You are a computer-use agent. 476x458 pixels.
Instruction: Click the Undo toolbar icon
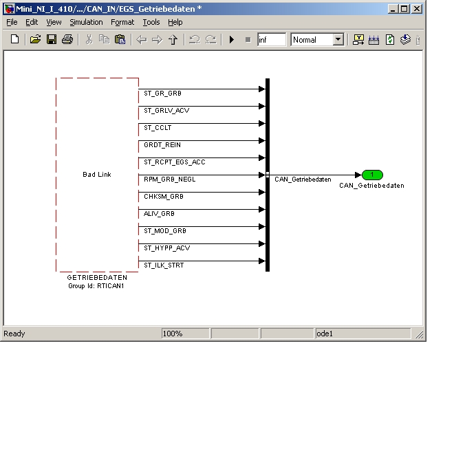click(195, 40)
